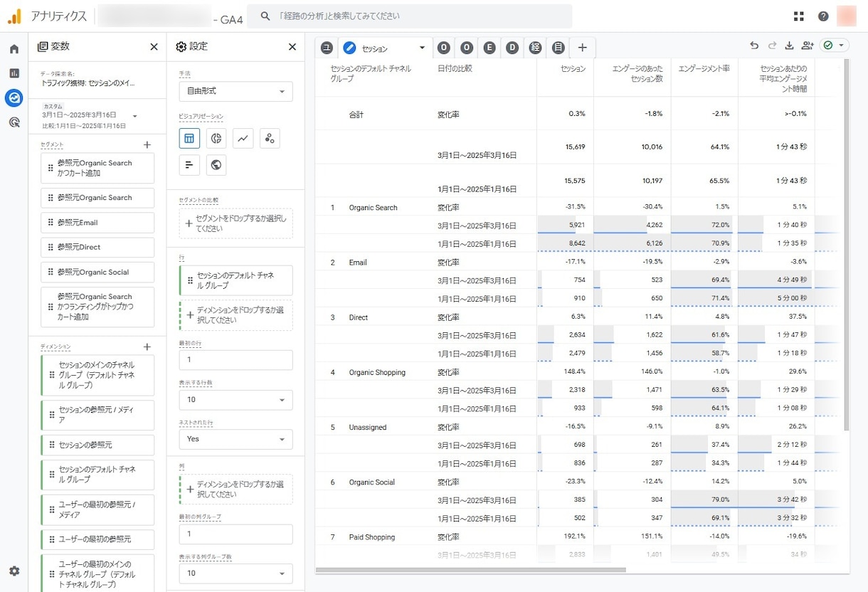Select the セッションの参照元 dimension
The image size is (868, 592).
click(97, 445)
